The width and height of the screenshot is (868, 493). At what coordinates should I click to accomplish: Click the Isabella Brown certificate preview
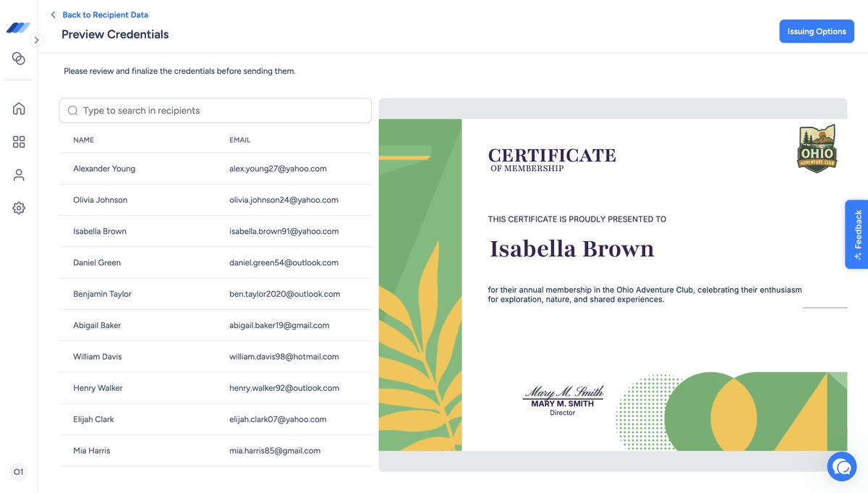coord(613,285)
